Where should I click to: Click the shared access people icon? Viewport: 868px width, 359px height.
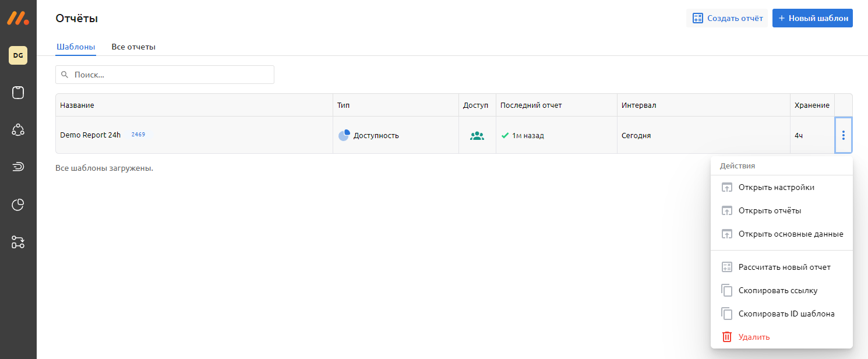coord(477,136)
